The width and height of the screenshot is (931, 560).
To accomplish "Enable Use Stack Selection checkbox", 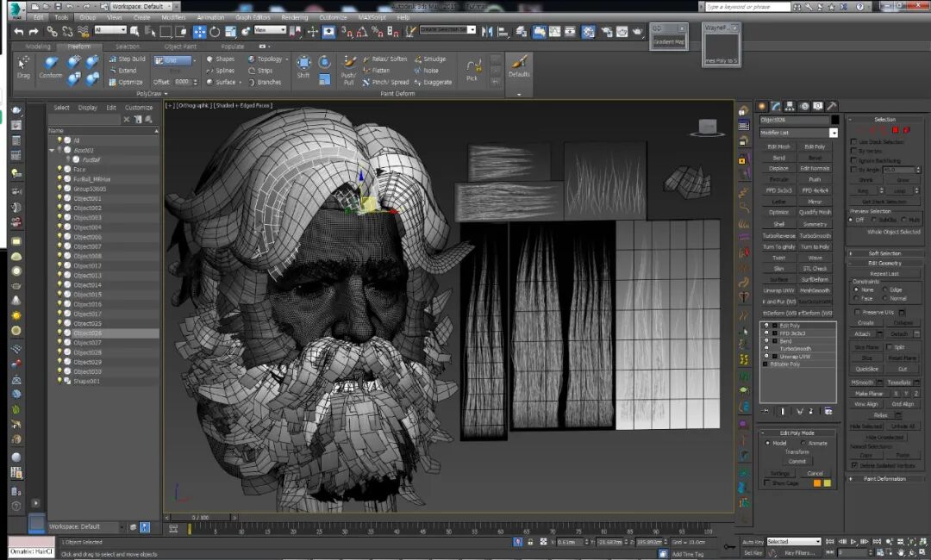I will (x=853, y=142).
